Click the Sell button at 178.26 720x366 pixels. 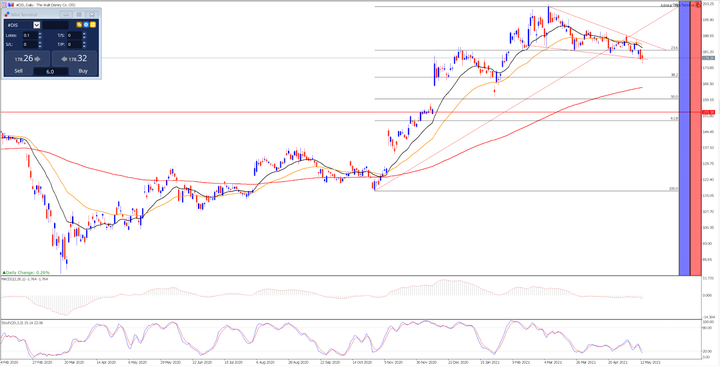pos(27,63)
